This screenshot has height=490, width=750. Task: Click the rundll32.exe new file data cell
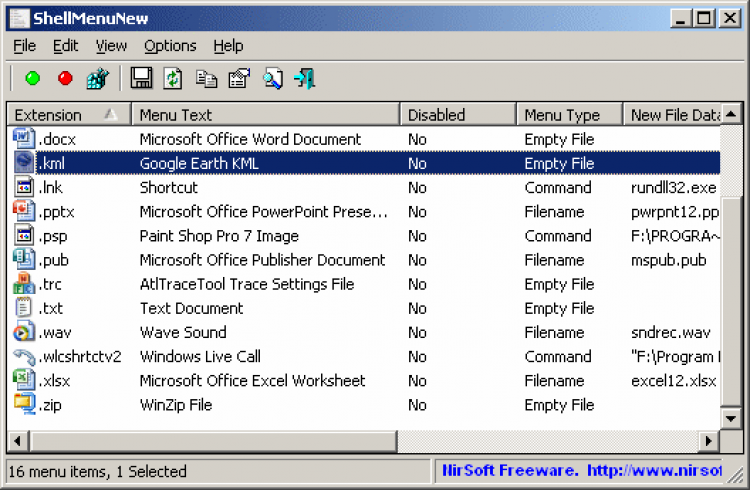(673, 188)
